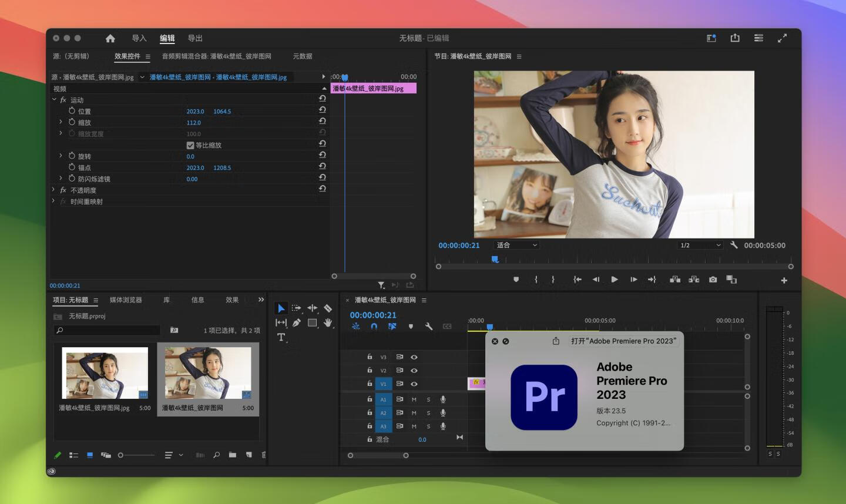The width and height of the screenshot is (846, 504).
Task: Expand the 不透明度 effect
Action: tap(53, 190)
